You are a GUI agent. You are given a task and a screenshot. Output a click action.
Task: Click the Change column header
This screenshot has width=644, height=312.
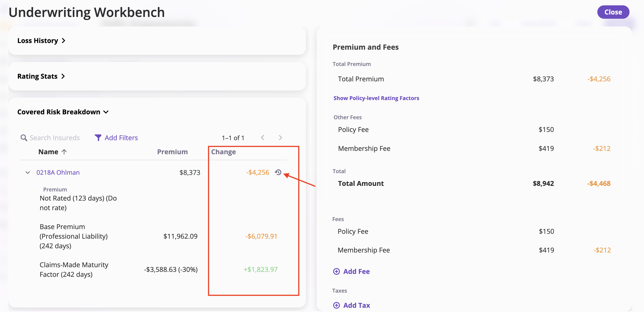pos(223,152)
